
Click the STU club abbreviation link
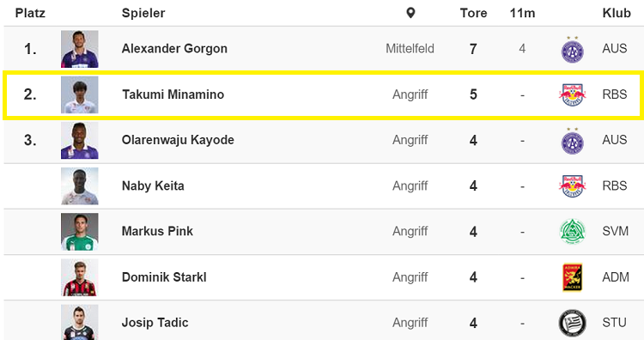coord(615,323)
